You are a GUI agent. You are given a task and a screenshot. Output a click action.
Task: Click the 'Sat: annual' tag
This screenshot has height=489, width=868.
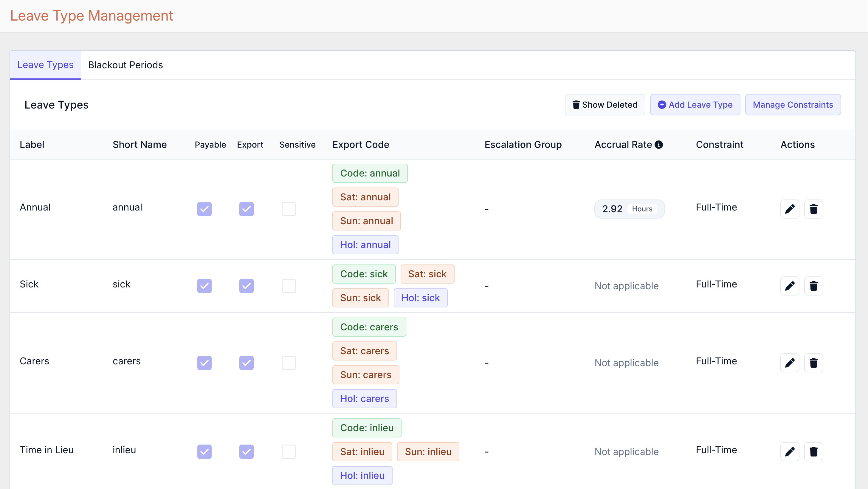click(x=365, y=197)
